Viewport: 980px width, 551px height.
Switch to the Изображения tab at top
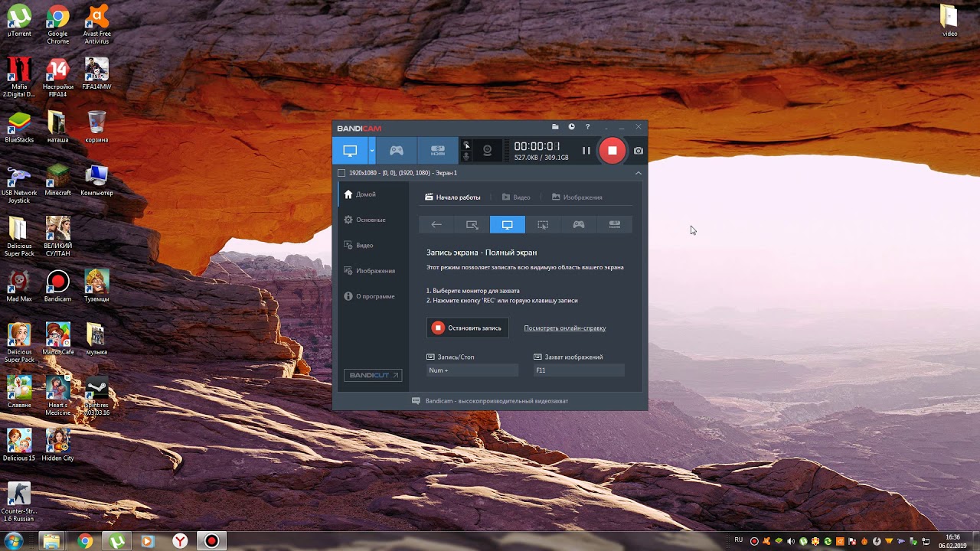click(577, 197)
